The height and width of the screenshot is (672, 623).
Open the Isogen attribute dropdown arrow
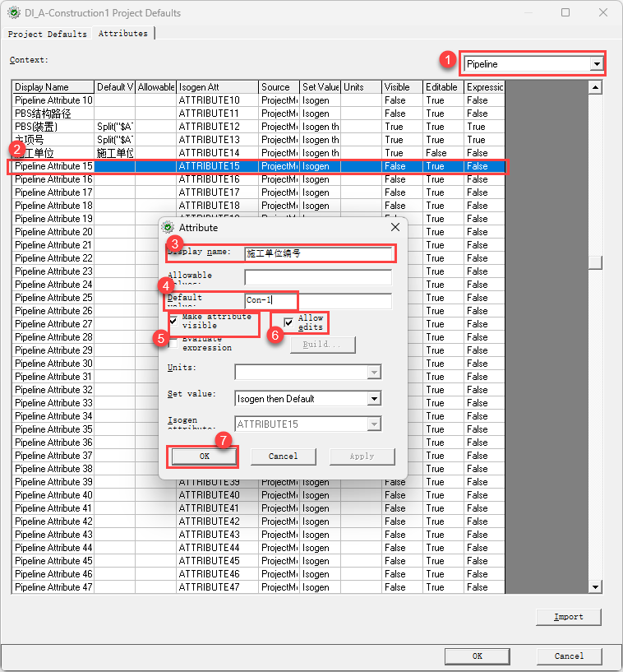pos(374,424)
